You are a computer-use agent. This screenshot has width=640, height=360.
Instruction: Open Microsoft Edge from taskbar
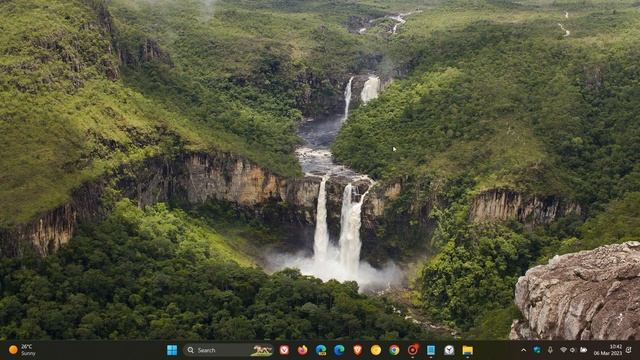(339, 350)
